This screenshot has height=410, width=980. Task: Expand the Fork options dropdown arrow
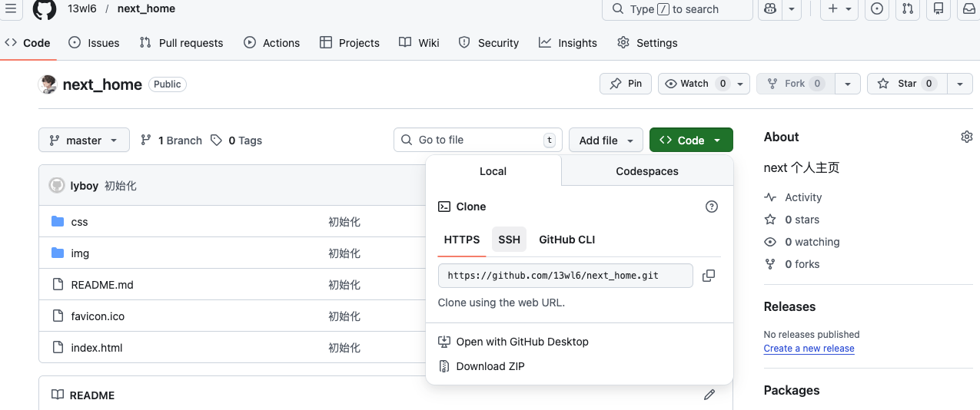pos(847,84)
